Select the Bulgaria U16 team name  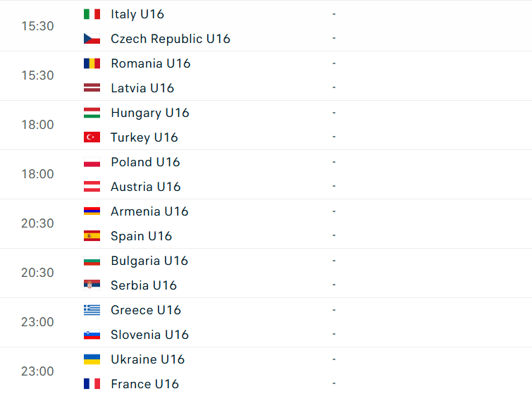149,261
